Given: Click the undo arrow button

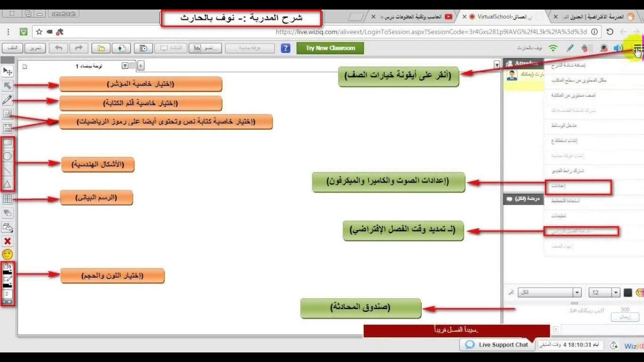Looking at the screenshot, I should pos(59,48).
